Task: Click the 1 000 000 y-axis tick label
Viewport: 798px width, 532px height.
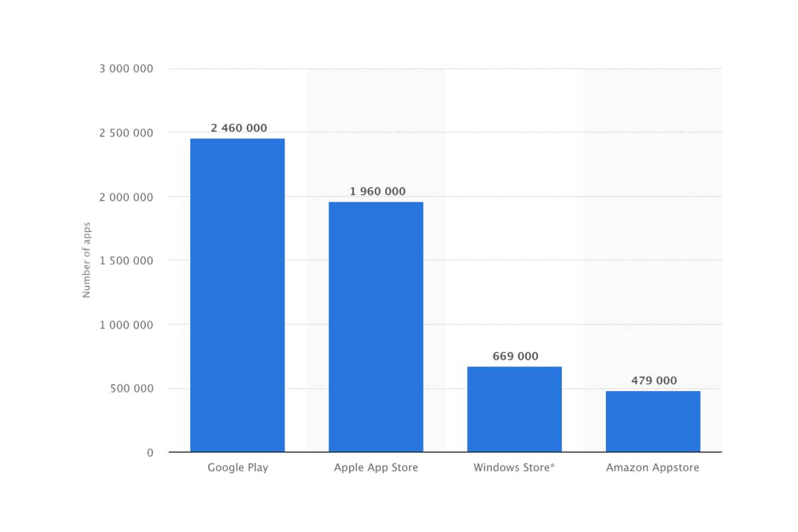Action: (125, 325)
